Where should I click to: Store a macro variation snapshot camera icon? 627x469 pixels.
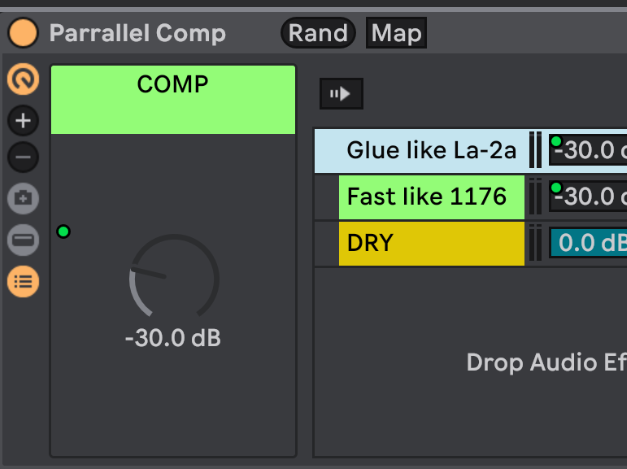coord(23,198)
